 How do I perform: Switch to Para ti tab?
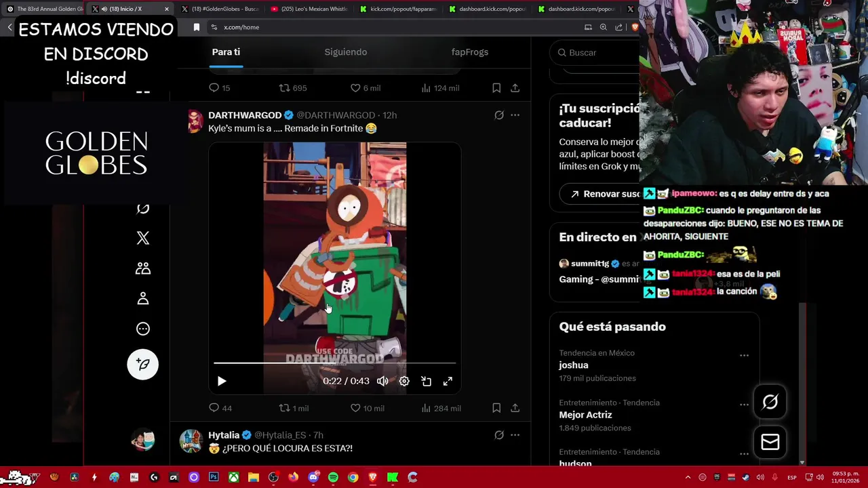click(226, 52)
